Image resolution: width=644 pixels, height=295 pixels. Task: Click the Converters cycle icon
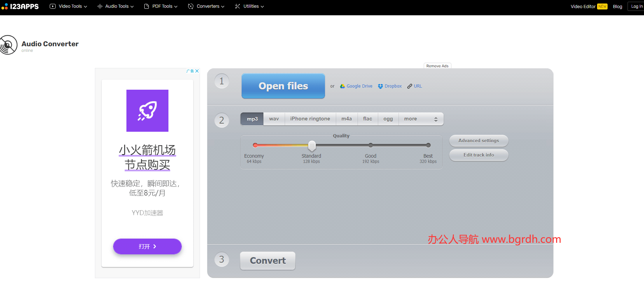pos(191,6)
